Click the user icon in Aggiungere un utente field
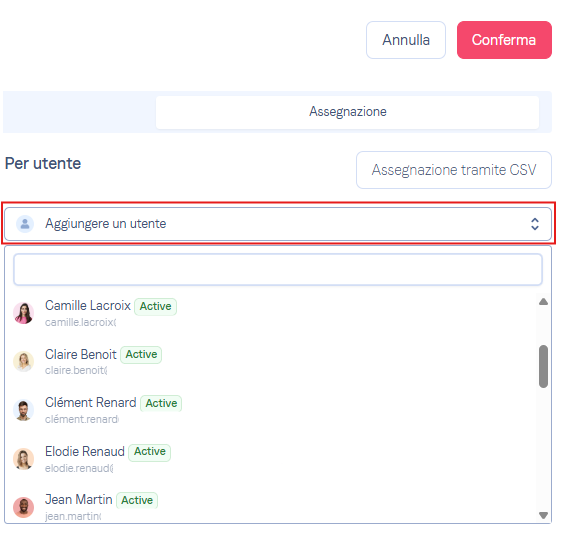This screenshot has width=565, height=537. 25,224
